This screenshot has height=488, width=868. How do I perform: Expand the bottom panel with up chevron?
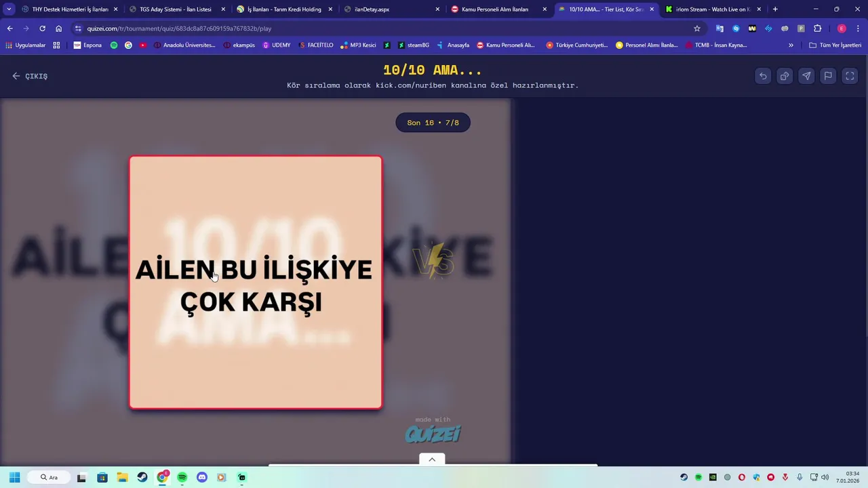pyautogui.click(x=432, y=460)
